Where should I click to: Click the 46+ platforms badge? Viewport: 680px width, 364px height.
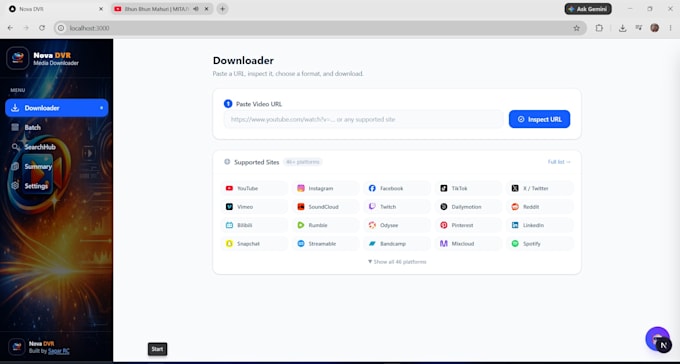(x=303, y=162)
